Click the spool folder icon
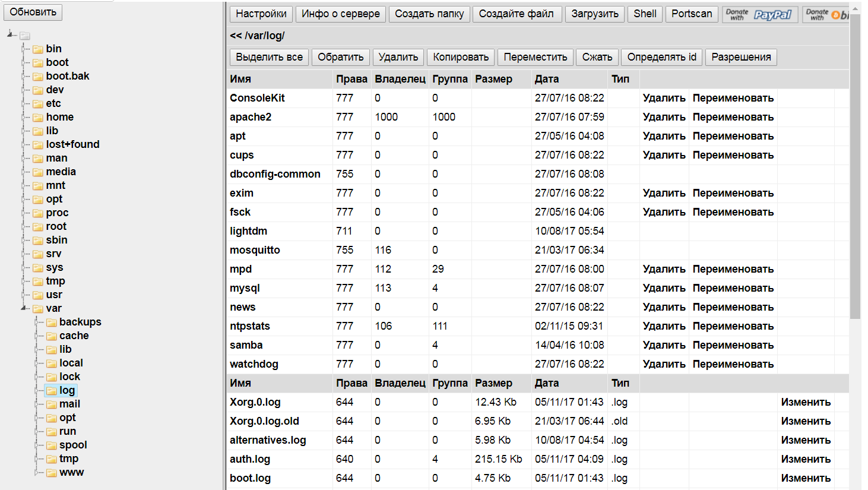868x490 pixels. tap(52, 445)
